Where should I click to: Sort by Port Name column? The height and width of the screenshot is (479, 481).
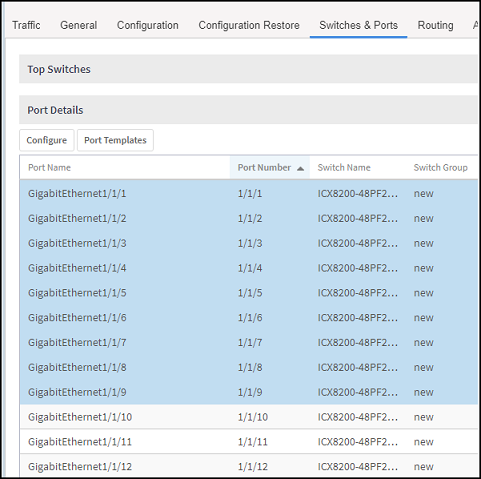point(49,167)
